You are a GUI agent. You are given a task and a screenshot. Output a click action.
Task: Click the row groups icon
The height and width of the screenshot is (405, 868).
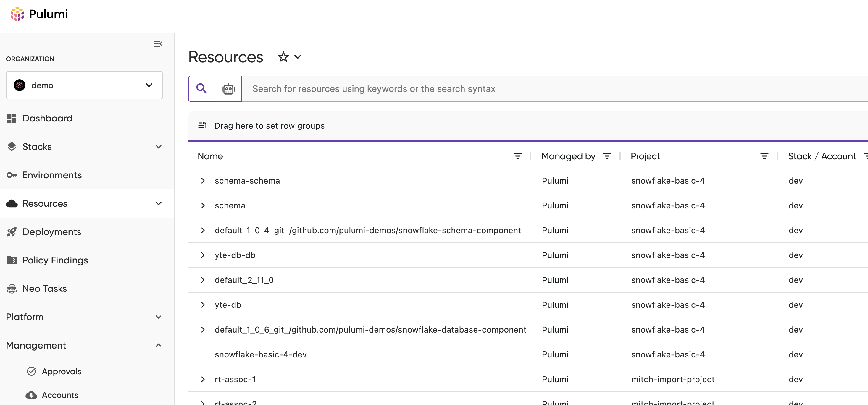pyautogui.click(x=202, y=125)
